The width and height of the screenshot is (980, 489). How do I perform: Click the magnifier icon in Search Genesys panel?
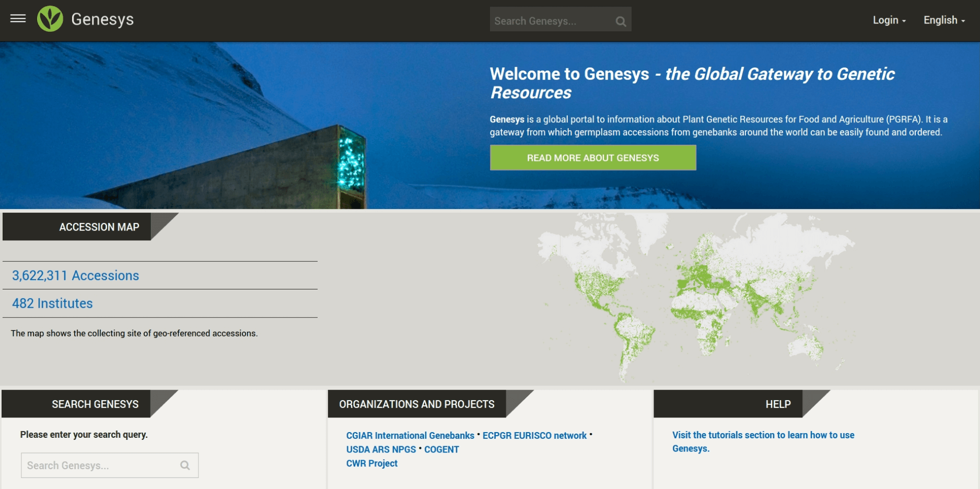point(185,465)
